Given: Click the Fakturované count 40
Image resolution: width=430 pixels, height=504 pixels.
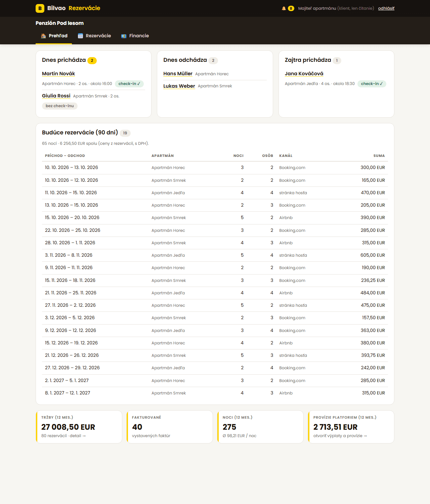Looking at the screenshot, I should (x=137, y=427).
